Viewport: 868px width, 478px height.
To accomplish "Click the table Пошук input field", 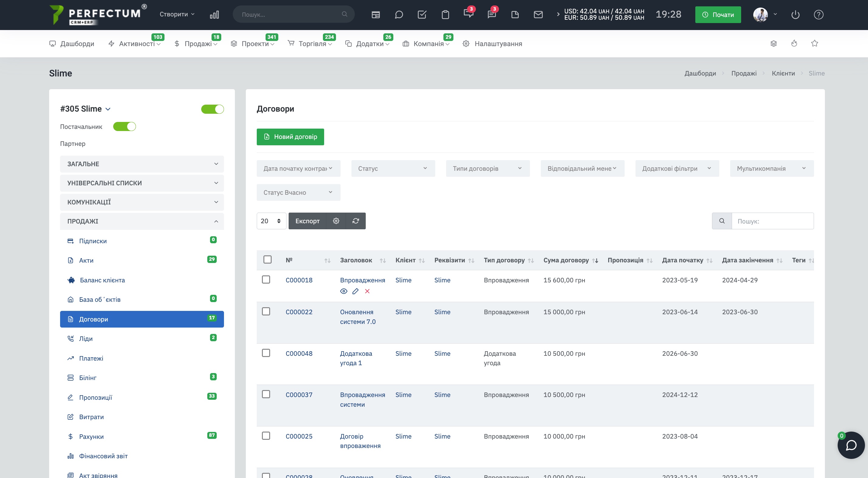I will click(773, 221).
